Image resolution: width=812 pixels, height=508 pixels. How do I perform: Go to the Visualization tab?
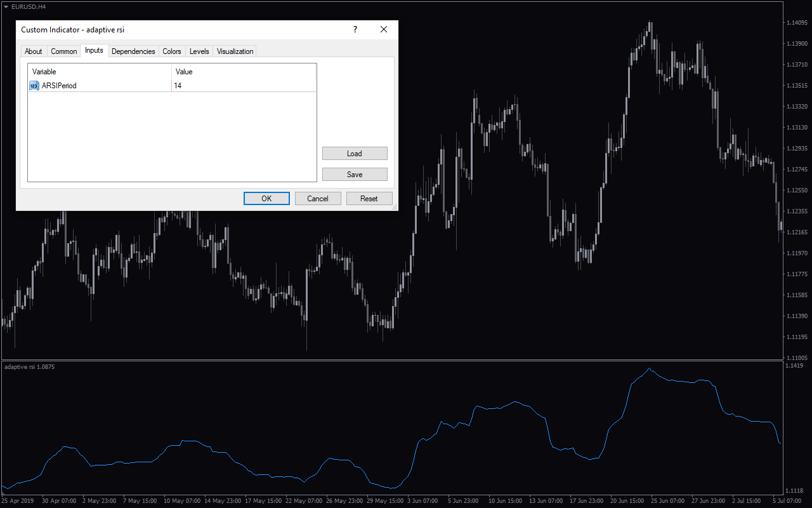[x=235, y=51]
